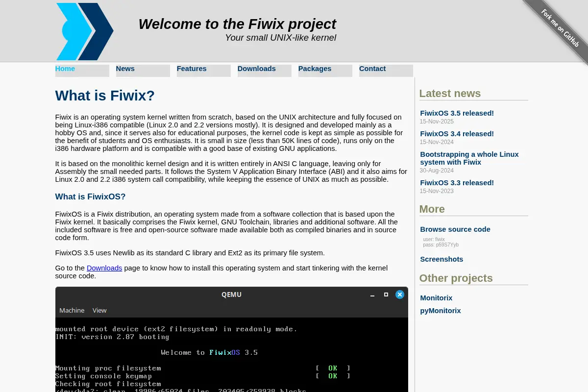Open the FiwixOS 3.4 released! news item

point(457,134)
